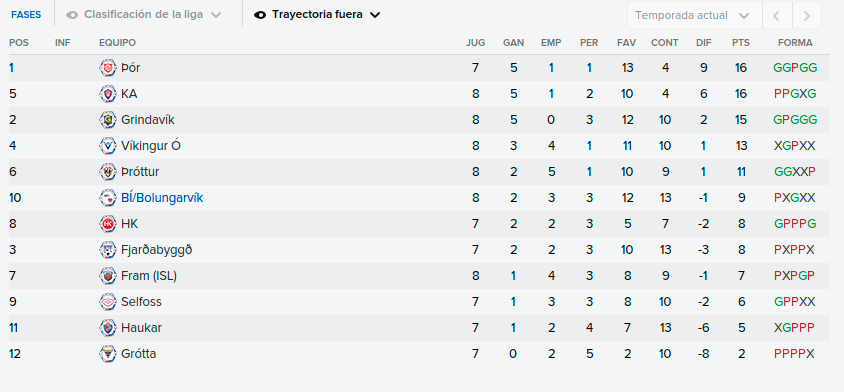The height and width of the screenshot is (392, 844).
Task: Open the Trayectoria fuera dropdown chevron
Action: point(375,15)
